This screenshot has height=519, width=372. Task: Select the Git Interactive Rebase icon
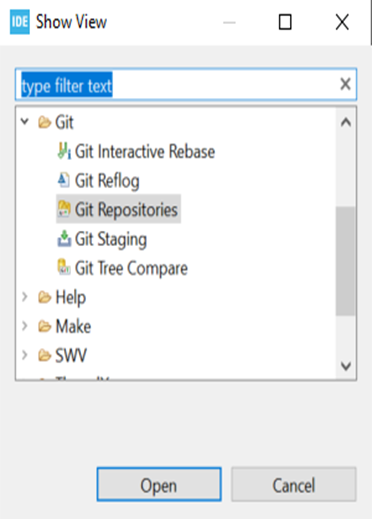coord(64,151)
